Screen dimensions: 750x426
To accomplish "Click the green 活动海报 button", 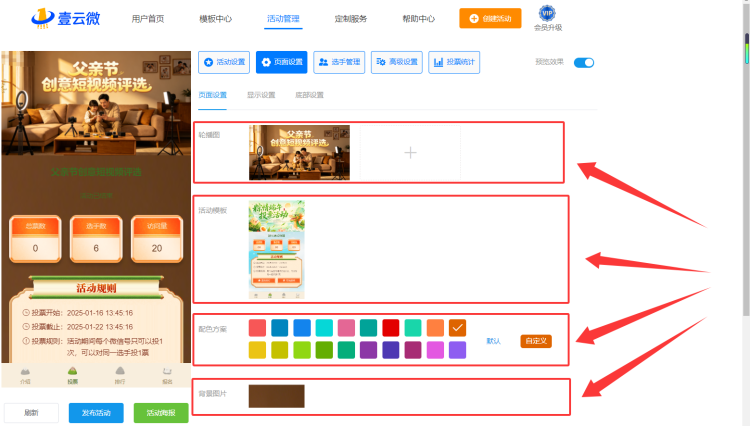I will (161, 413).
